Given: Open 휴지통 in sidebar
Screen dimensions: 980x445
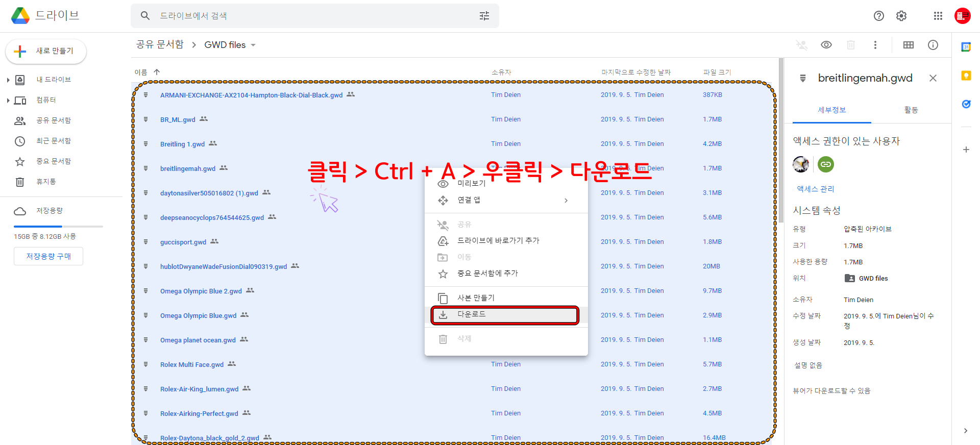Looking at the screenshot, I should [x=46, y=182].
